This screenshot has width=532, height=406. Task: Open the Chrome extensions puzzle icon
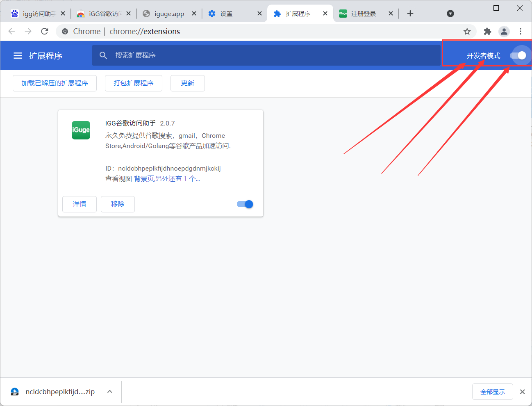487,31
